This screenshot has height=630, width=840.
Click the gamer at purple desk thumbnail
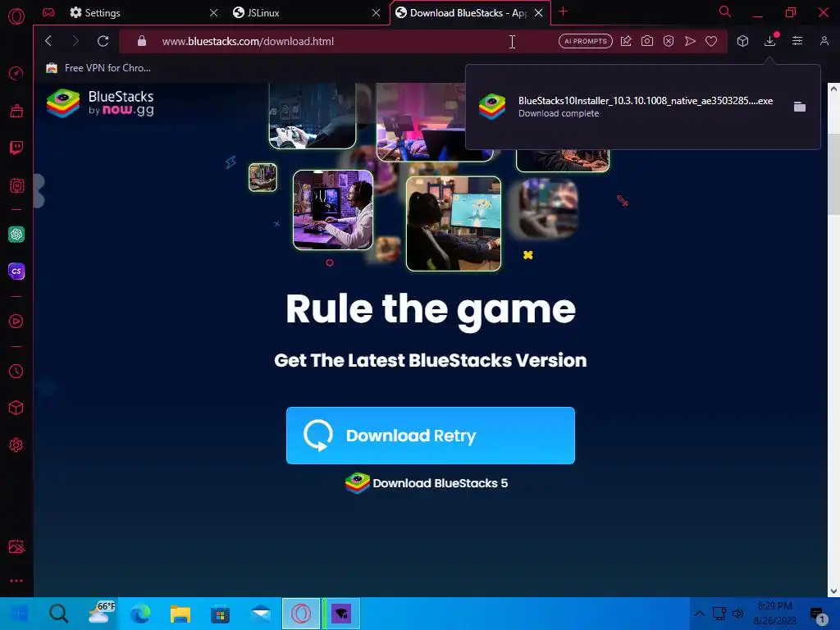pos(333,210)
